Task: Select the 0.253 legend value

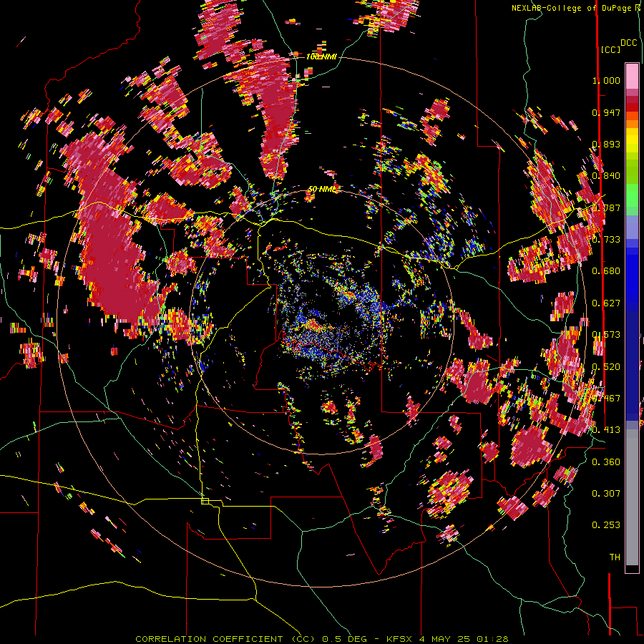Action: (606, 525)
